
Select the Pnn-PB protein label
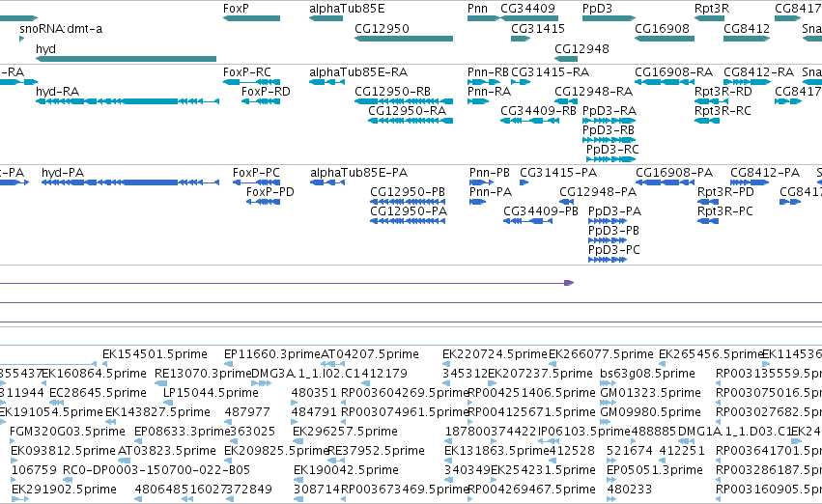tap(490, 173)
